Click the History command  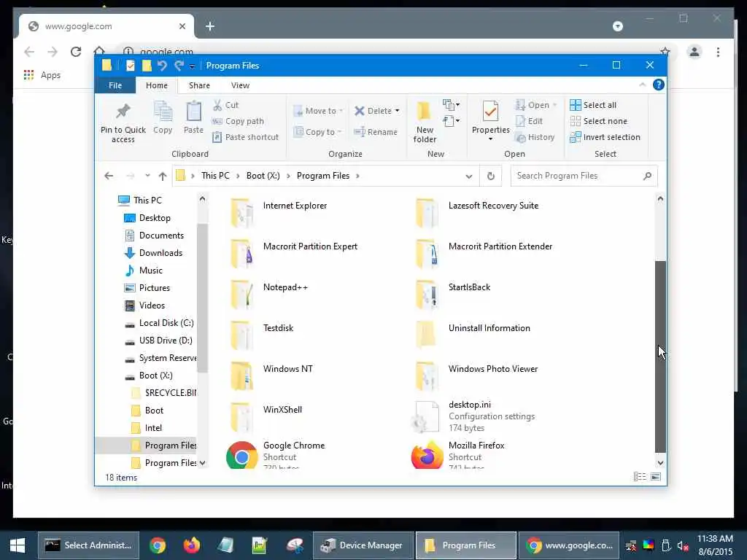535,137
